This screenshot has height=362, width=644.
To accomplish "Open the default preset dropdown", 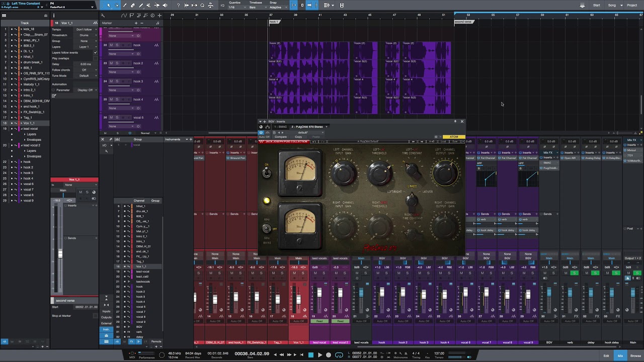I will 303,132.
